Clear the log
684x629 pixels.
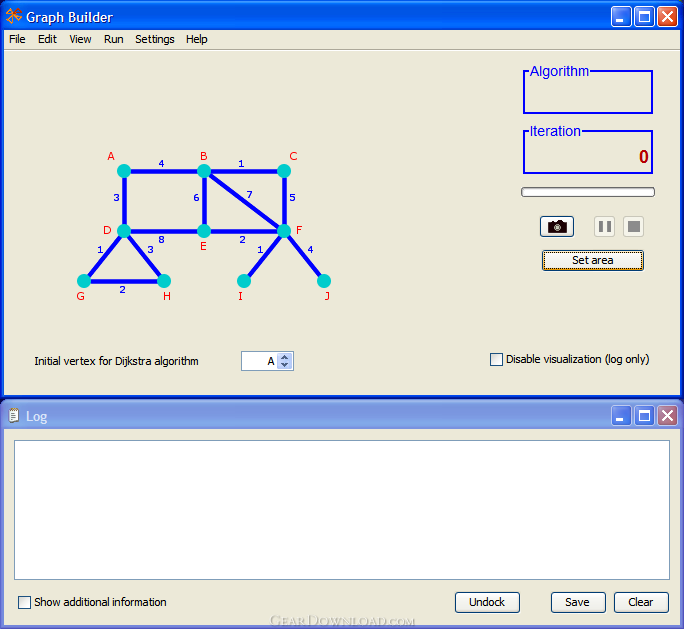641,602
